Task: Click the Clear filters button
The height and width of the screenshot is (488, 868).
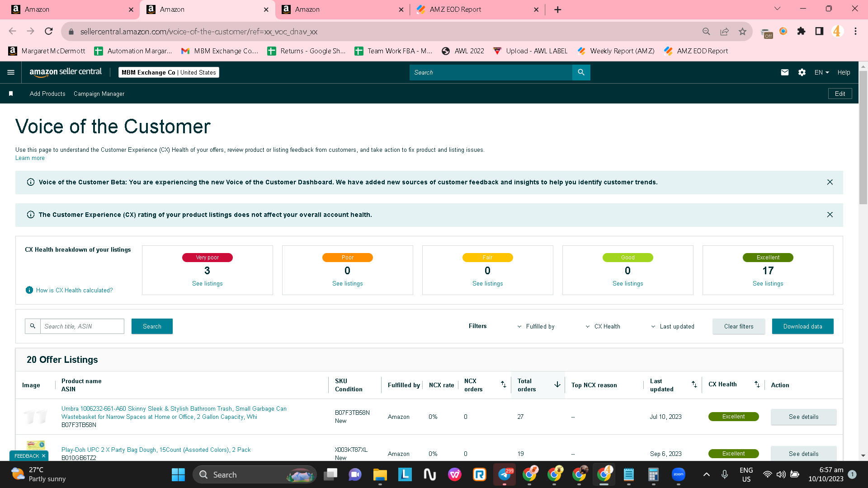Action: click(x=739, y=326)
